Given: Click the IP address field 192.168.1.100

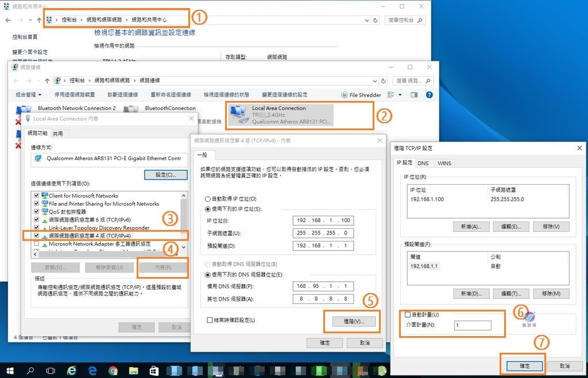Looking at the screenshot, I should point(323,220).
